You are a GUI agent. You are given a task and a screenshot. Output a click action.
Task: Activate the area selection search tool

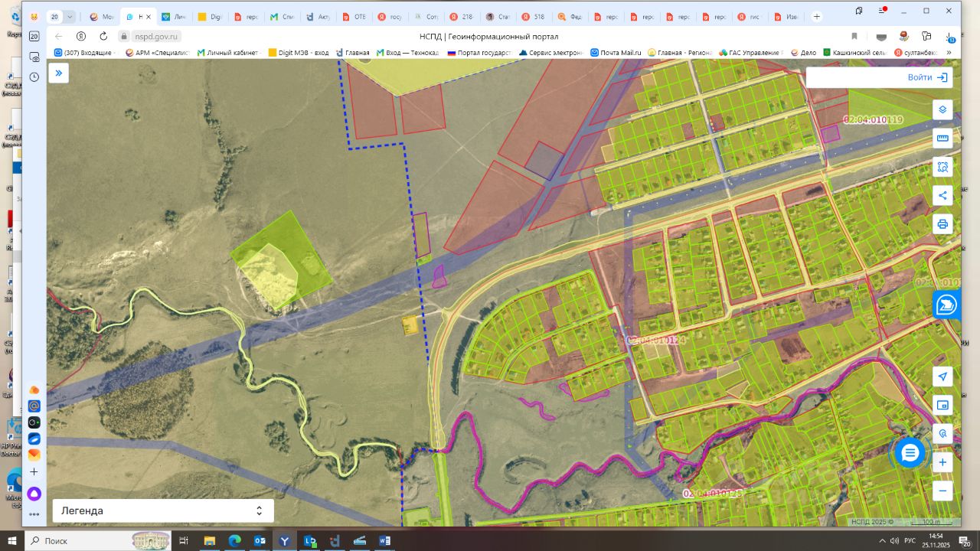pos(942,167)
